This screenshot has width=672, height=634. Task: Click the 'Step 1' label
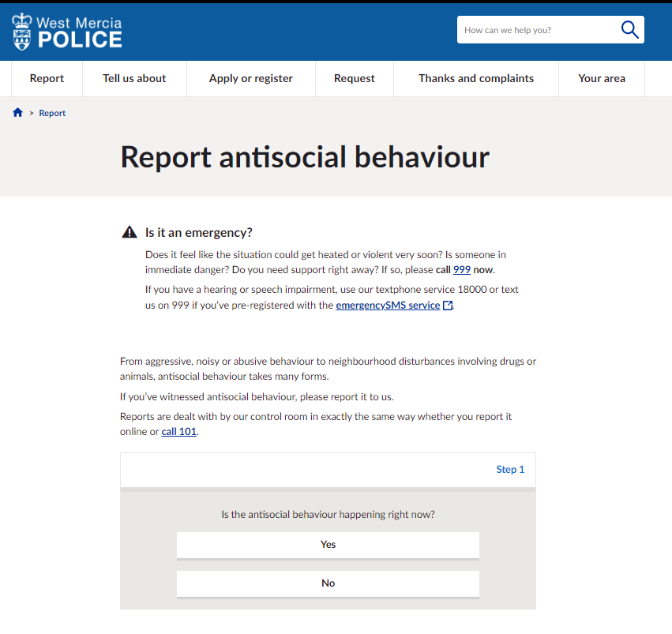510,470
